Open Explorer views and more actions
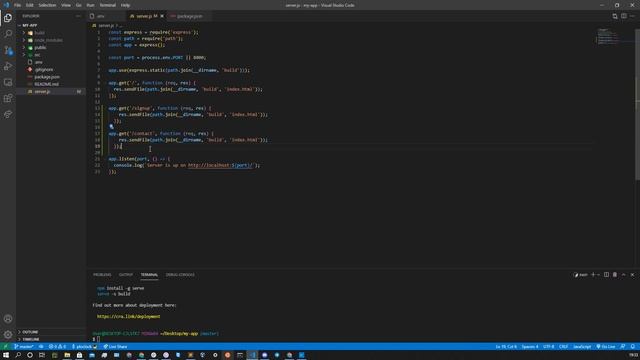Image resolution: width=640 pixels, height=360 pixels. (x=78, y=16)
